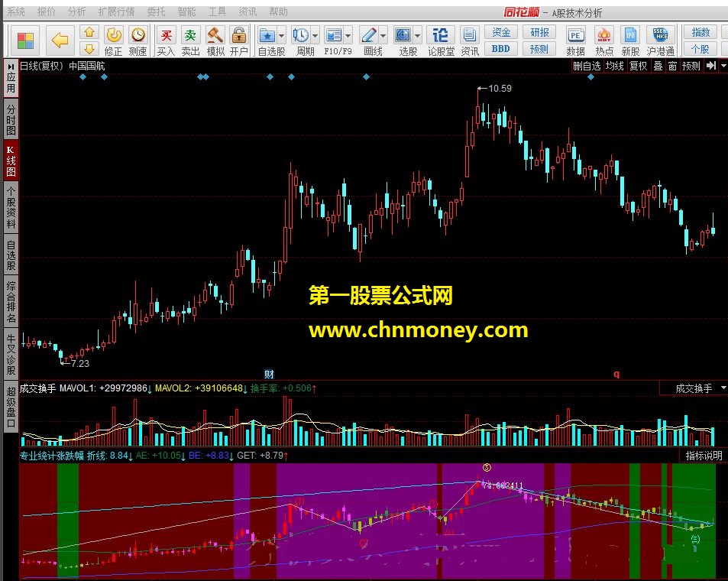Open the 智能 menu
728x581 pixels.
[186, 11]
